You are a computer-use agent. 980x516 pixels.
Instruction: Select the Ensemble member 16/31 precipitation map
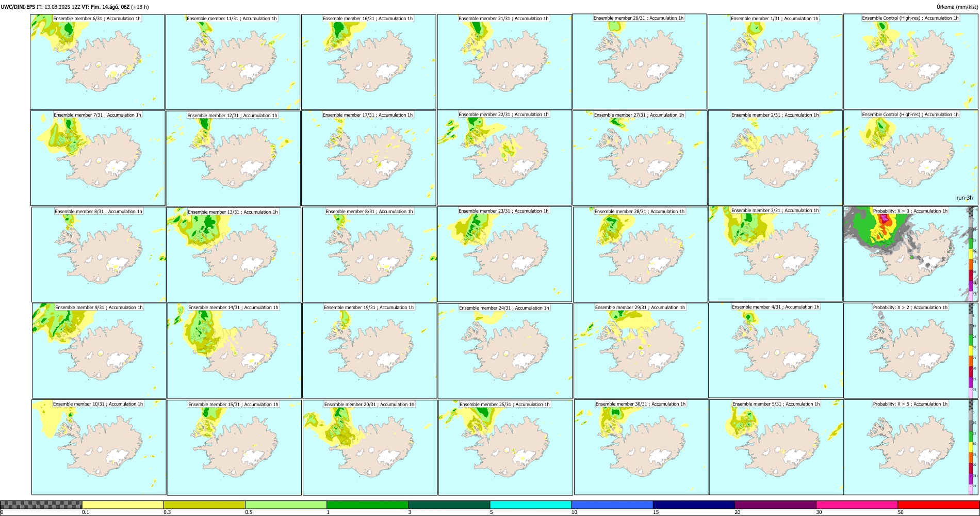[x=369, y=62]
